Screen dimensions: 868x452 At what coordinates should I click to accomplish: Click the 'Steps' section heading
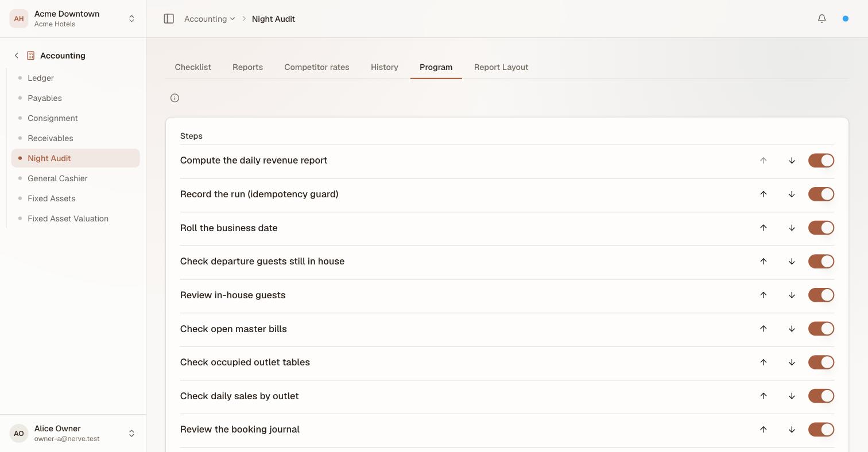tap(191, 136)
